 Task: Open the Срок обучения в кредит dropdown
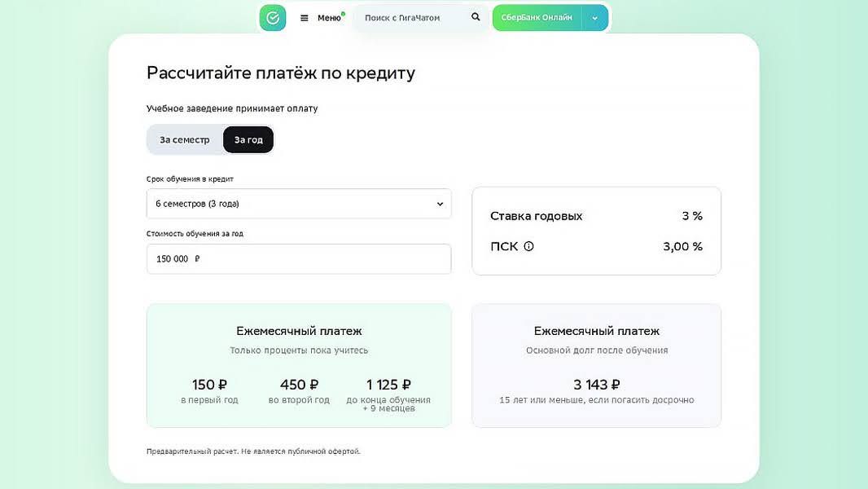tap(298, 204)
